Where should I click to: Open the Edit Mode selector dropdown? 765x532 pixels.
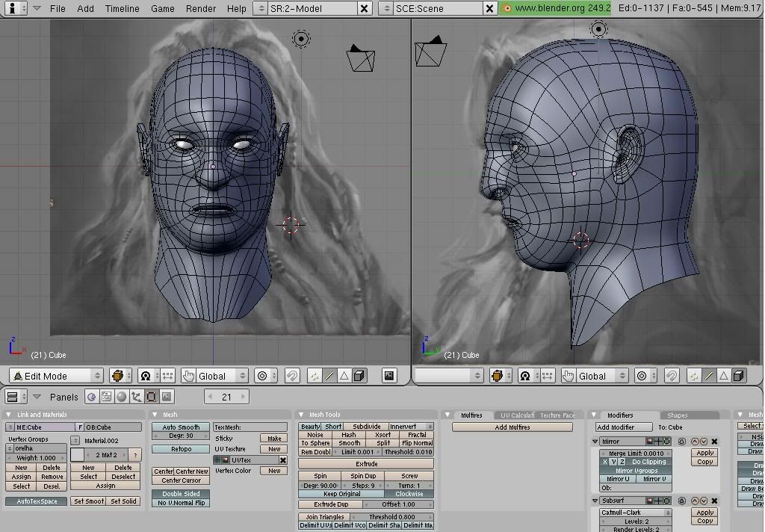pos(55,376)
